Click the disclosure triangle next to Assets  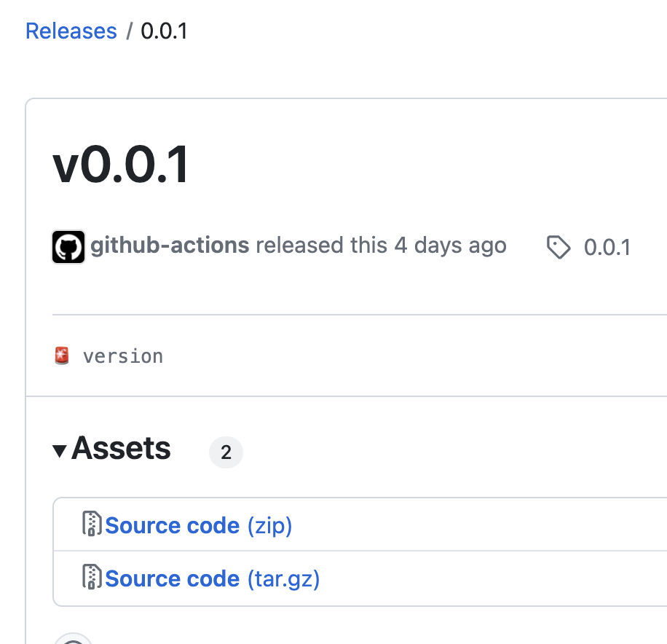61,449
